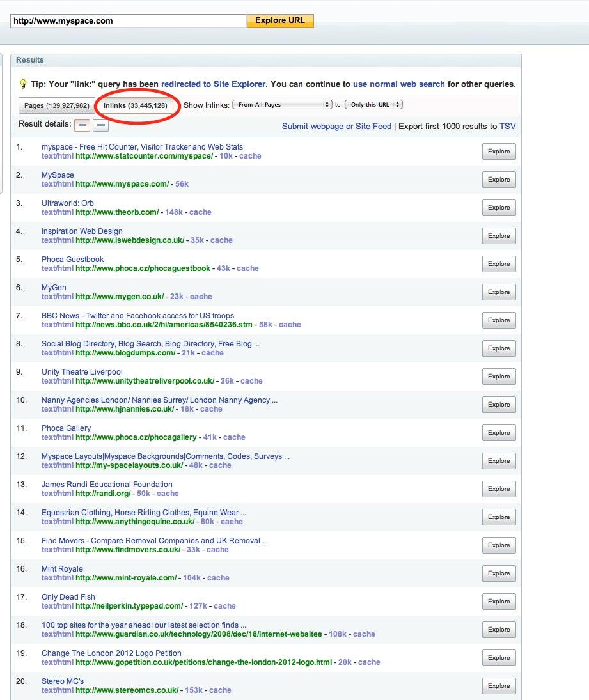The height and width of the screenshot is (700, 589).
Task: Explore the Equestrian Clothing result
Action: pos(499,517)
